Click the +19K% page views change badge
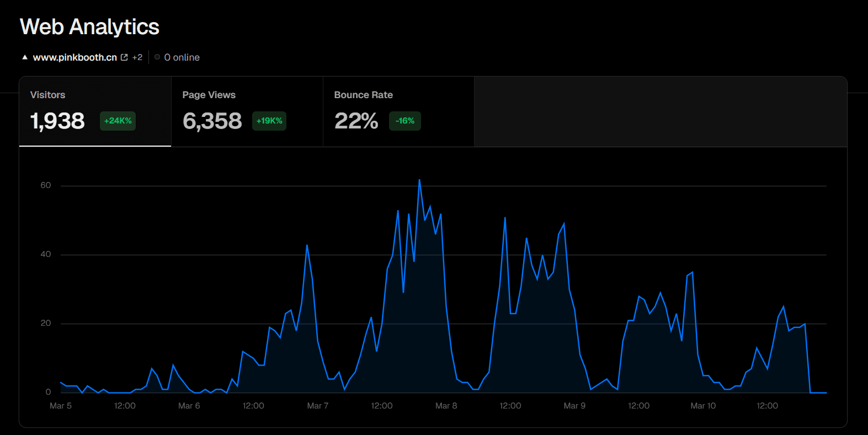Screen dimensions: 868x435 tap(269, 121)
